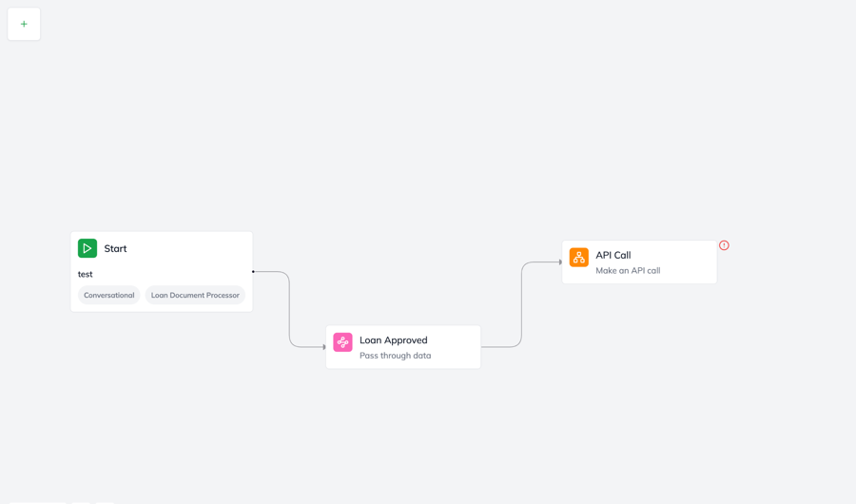
Task: Open the API Call node title
Action: click(x=613, y=255)
